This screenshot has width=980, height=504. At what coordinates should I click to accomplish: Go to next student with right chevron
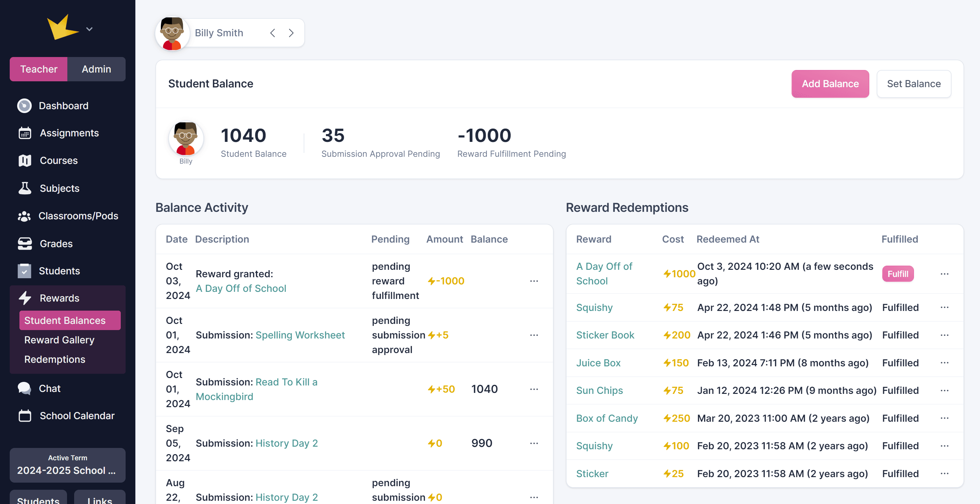pos(291,33)
